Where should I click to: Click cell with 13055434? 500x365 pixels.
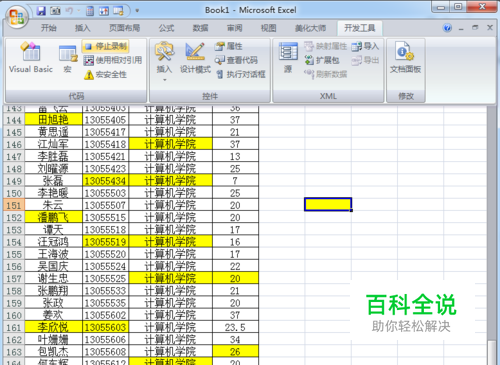105,181
